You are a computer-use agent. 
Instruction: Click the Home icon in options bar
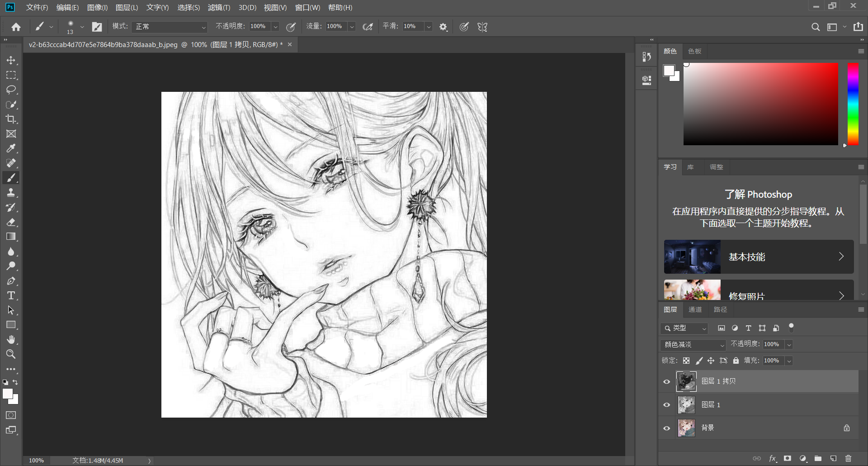pyautogui.click(x=16, y=27)
